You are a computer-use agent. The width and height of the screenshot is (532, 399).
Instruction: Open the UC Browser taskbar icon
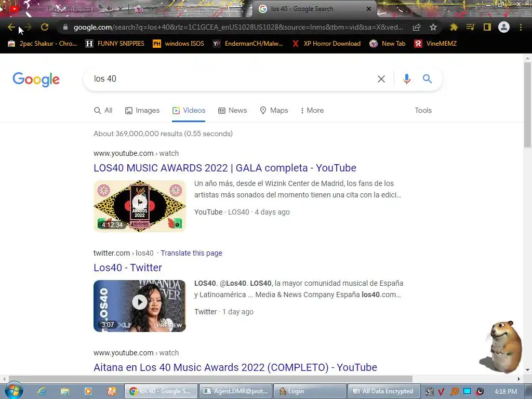pos(111,391)
